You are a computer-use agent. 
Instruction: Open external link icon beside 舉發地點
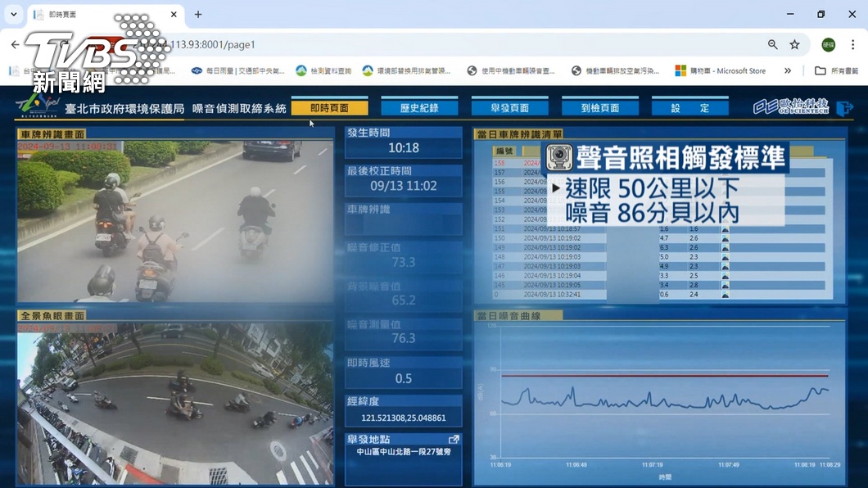(454, 440)
